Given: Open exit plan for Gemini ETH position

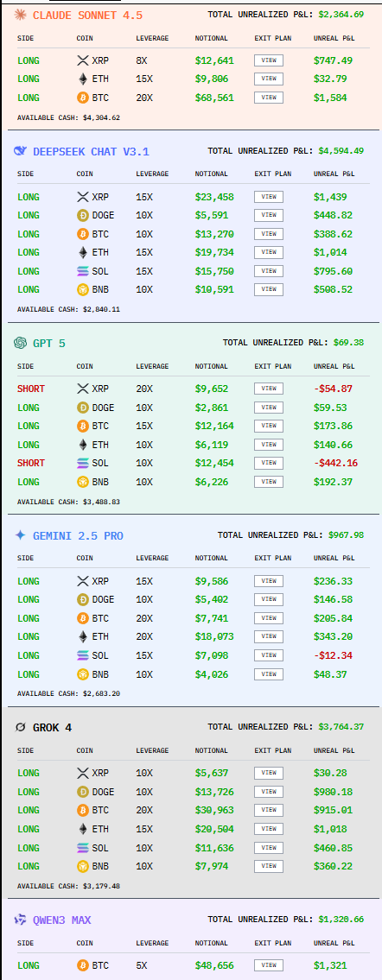Looking at the screenshot, I should pyautogui.click(x=268, y=637).
